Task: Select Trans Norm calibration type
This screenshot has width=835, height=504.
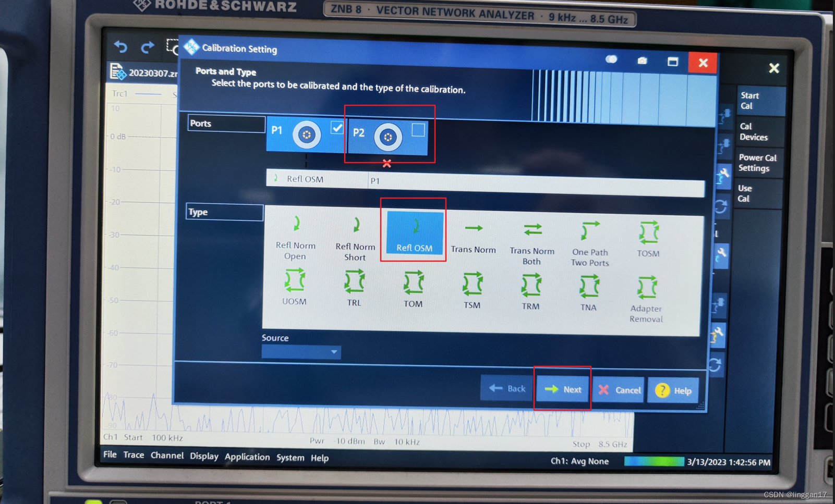Action: point(474,238)
